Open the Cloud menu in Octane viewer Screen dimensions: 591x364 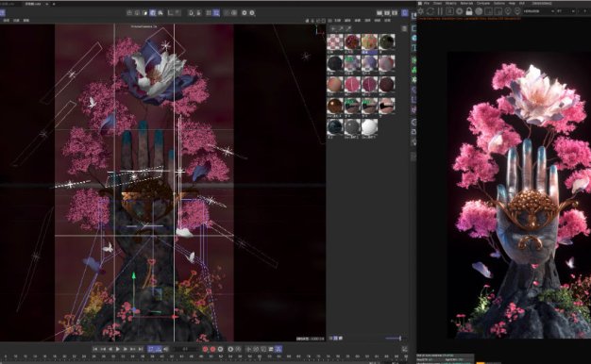click(438, 4)
